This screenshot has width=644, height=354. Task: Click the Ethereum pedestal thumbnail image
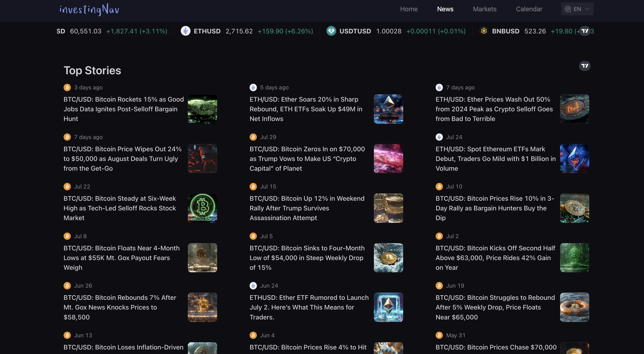coord(388,109)
